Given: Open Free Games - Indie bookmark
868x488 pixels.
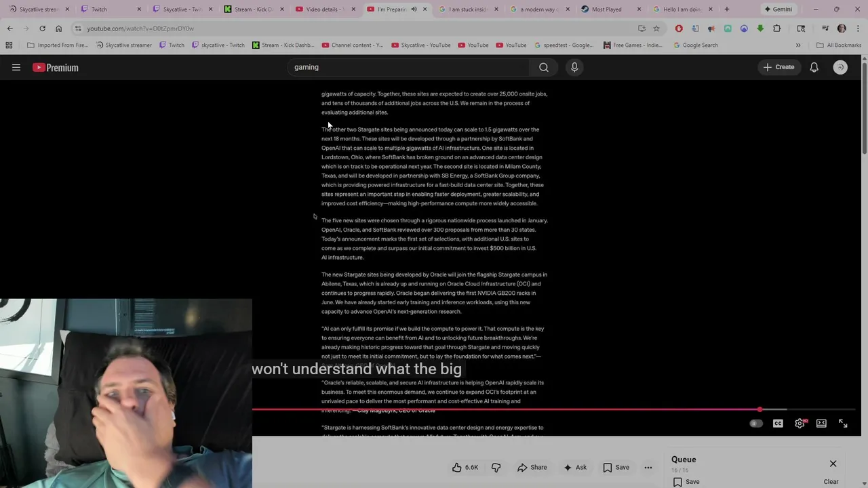Looking at the screenshot, I should click(x=633, y=45).
